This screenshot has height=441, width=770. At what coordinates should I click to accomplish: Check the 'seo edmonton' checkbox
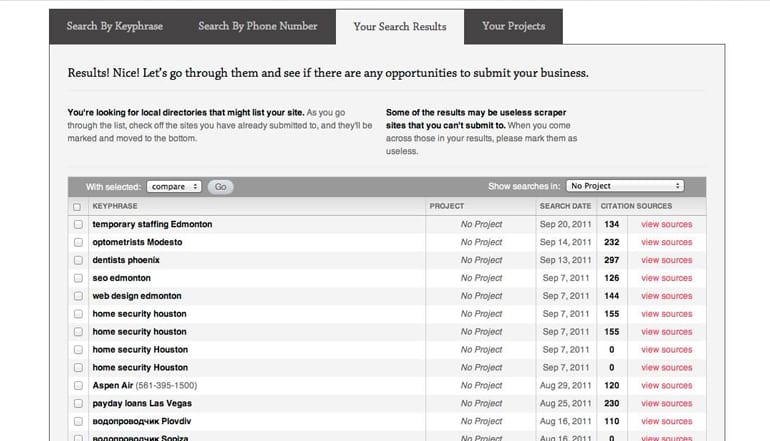[x=78, y=279]
